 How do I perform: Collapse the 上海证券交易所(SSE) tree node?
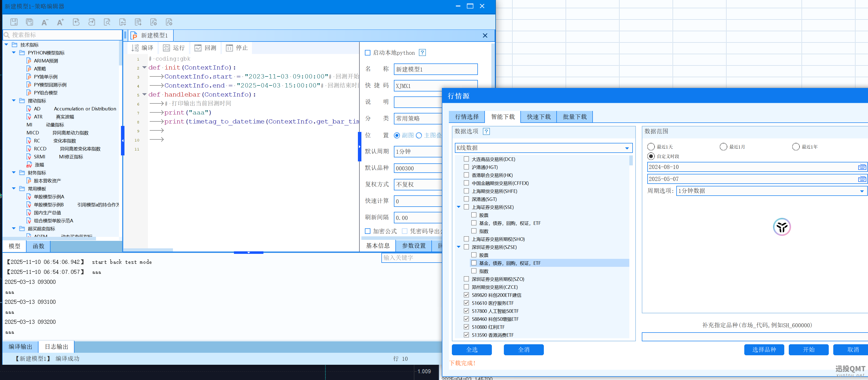coord(459,207)
